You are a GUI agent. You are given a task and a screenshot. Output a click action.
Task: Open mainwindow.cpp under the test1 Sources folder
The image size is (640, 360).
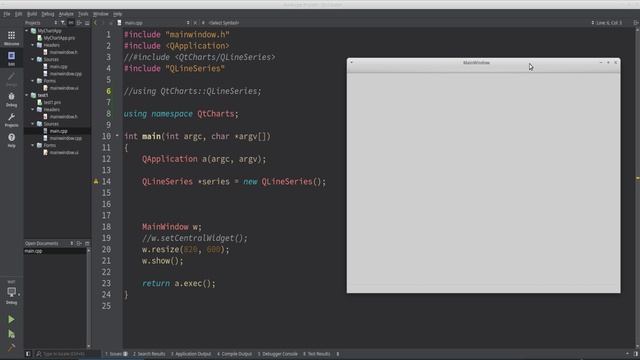pos(65,138)
